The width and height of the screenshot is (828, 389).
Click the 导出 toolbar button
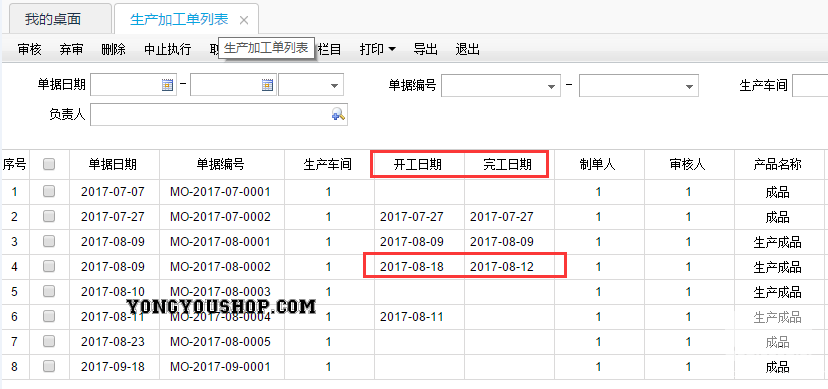(x=426, y=50)
